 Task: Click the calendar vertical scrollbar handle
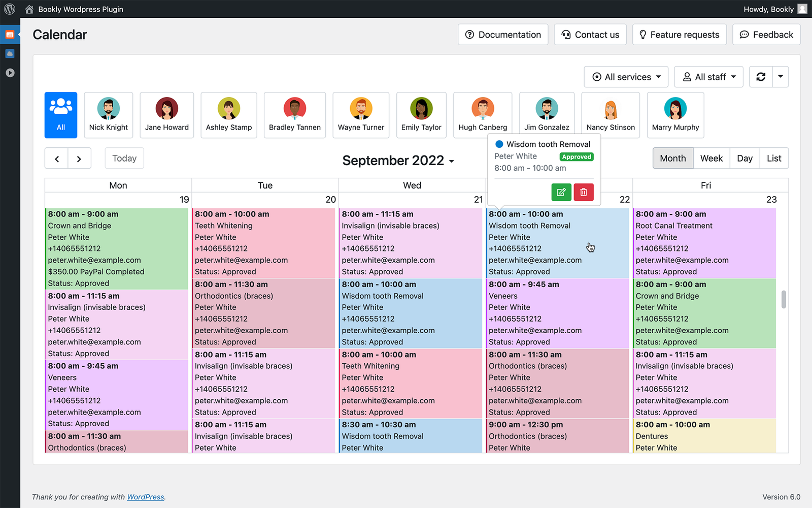(784, 299)
